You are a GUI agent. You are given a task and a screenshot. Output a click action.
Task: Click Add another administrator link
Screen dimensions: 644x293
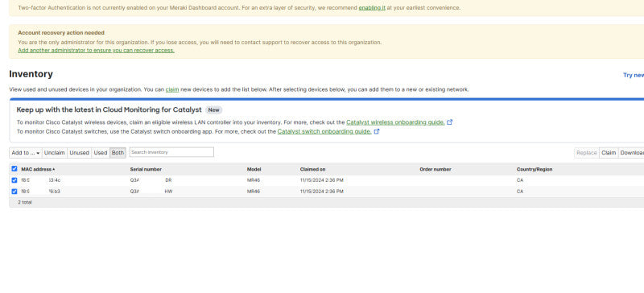click(96, 50)
